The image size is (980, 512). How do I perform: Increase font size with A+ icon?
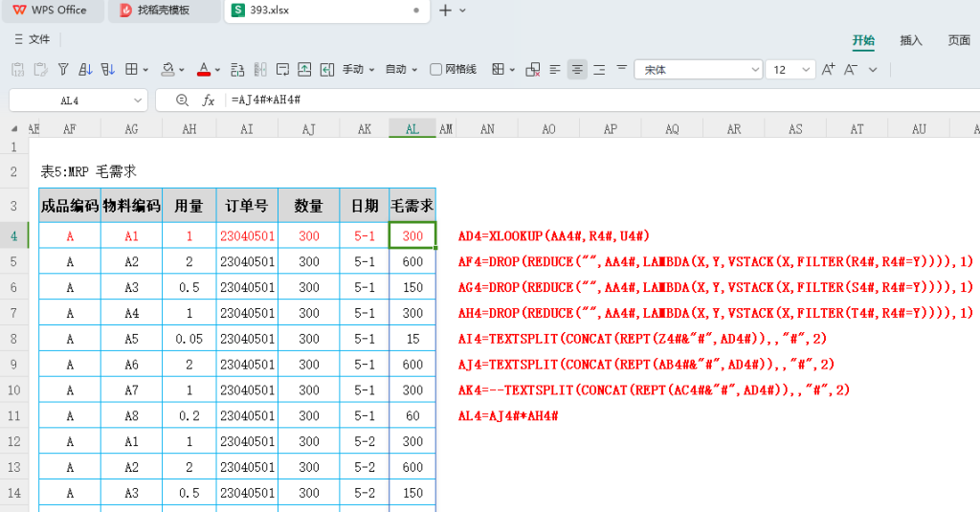pyautogui.click(x=828, y=70)
